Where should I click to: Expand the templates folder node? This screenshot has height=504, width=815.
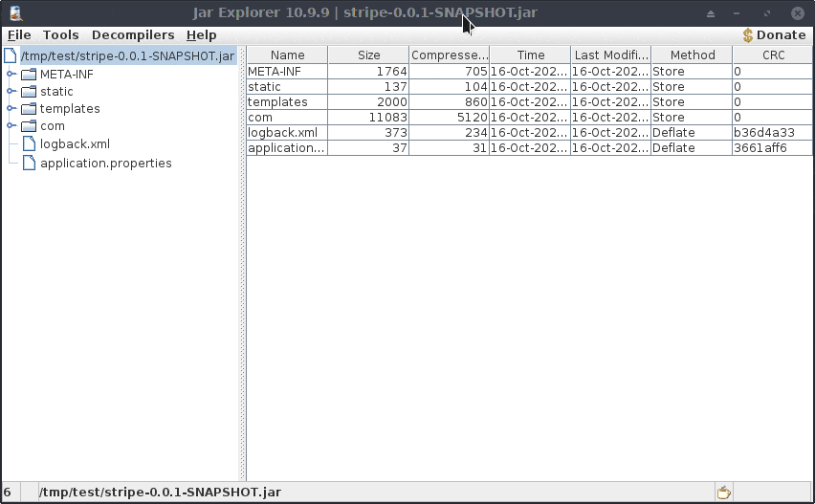point(11,109)
